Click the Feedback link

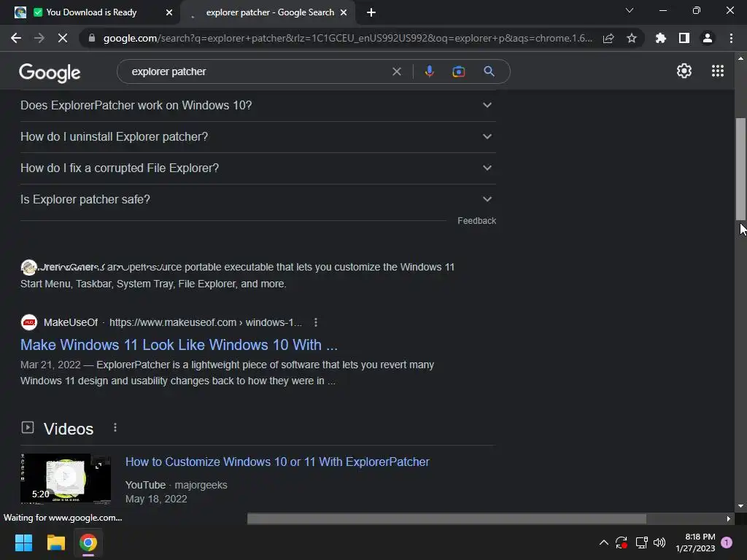click(x=476, y=221)
